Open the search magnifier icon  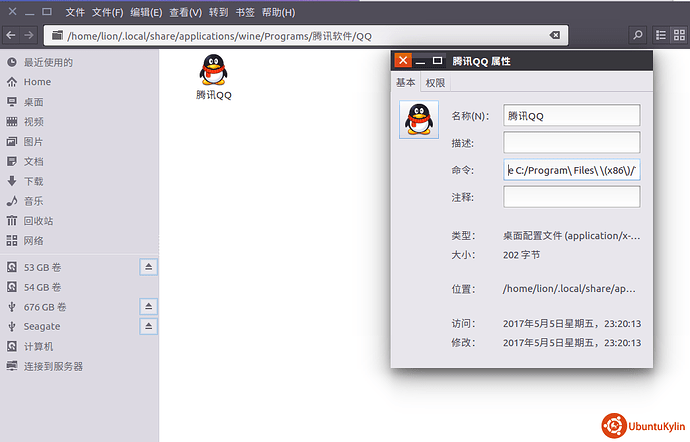[x=637, y=35]
